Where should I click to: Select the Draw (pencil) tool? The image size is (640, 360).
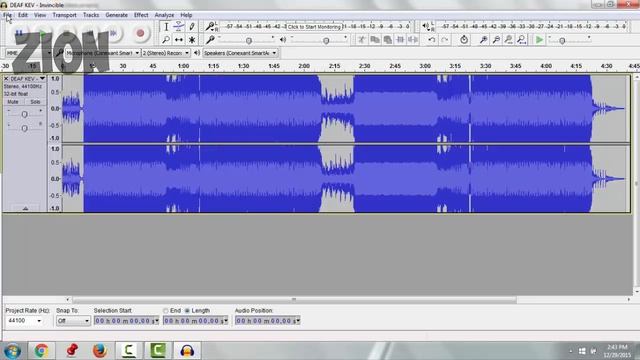191,27
